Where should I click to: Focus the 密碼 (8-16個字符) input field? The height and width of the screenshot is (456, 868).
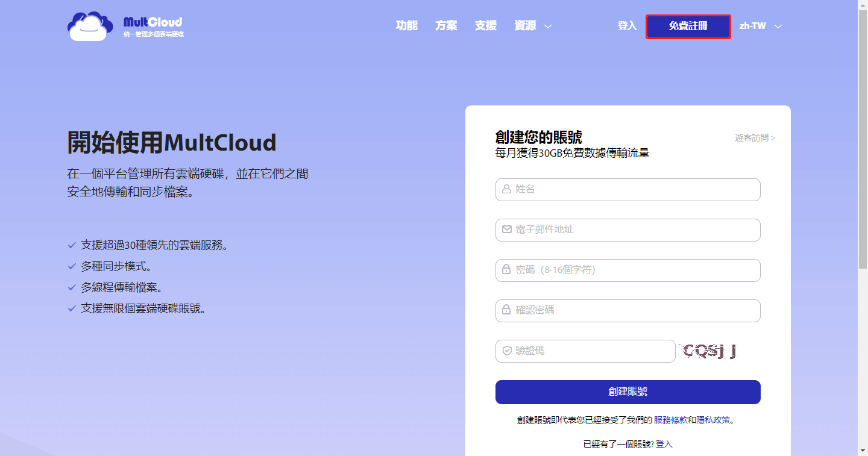pyautogui.click(x=628, y=270)
